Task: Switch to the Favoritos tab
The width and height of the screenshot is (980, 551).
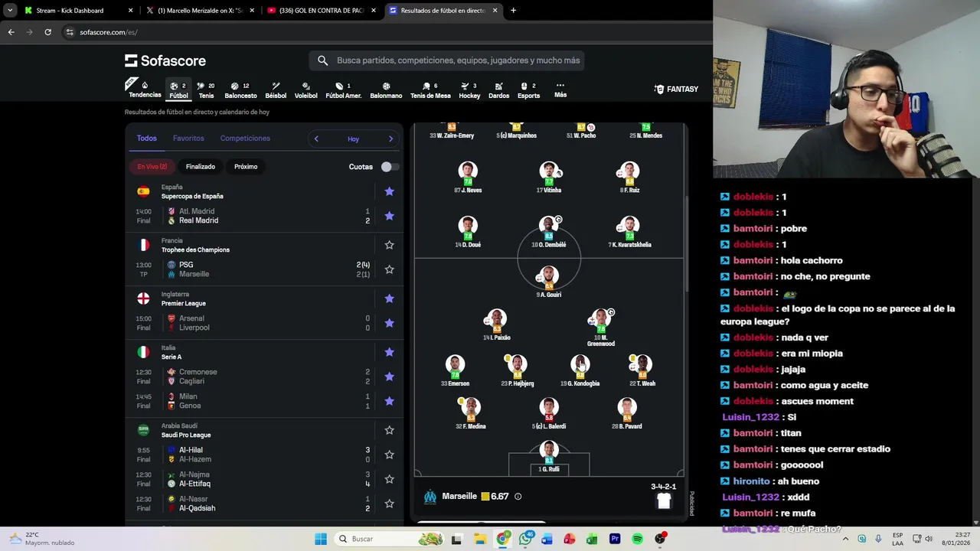Action: tap(188, 139)
